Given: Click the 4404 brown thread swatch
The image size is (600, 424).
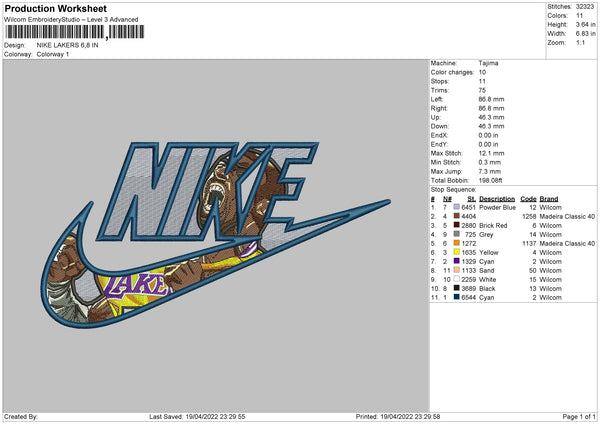Looking at the screenshot, I should point(457,216).
